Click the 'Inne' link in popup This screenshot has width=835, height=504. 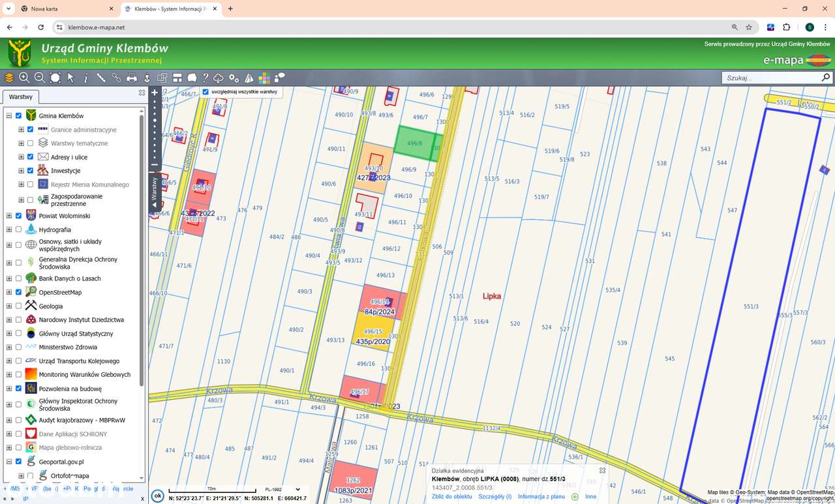click(x=591, y=497)
